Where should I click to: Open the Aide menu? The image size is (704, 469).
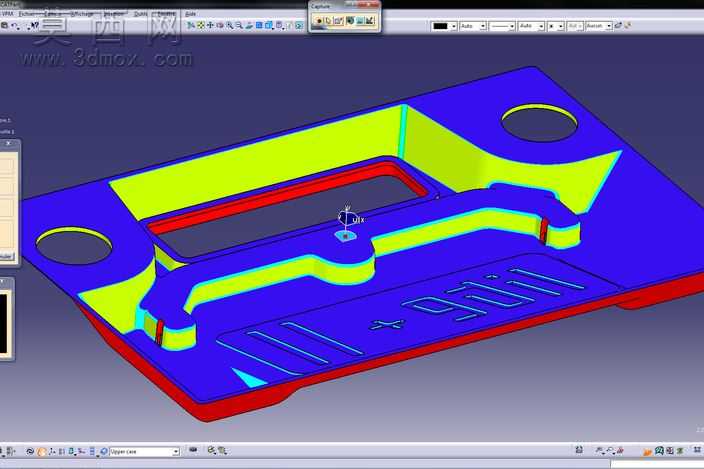coord(190,14)
